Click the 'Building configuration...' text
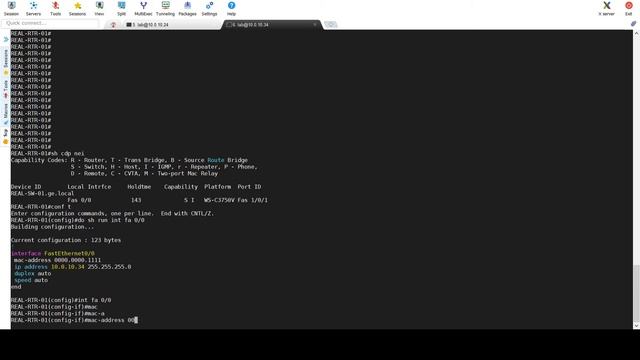The width and height of the screenshot is (640, 360). pyautogui.click(x=52, y=227)
